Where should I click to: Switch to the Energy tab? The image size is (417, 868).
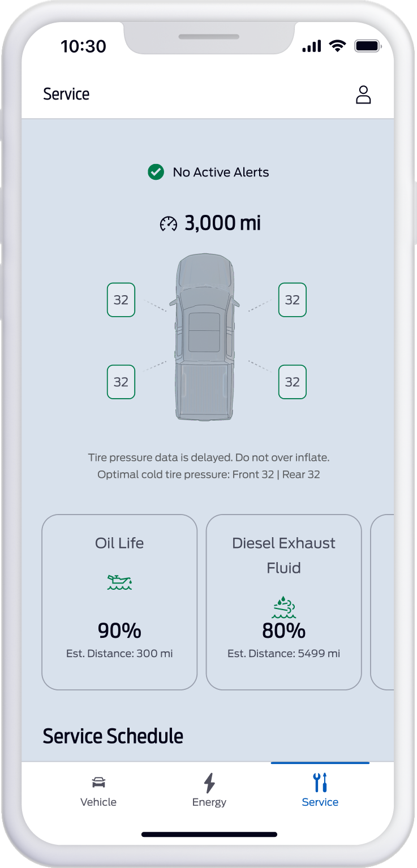click(209, 792)
